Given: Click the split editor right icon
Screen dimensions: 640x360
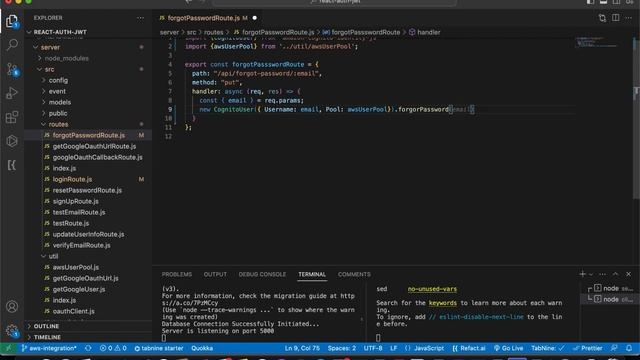Looking at the screenshot, I should point(616,18).
